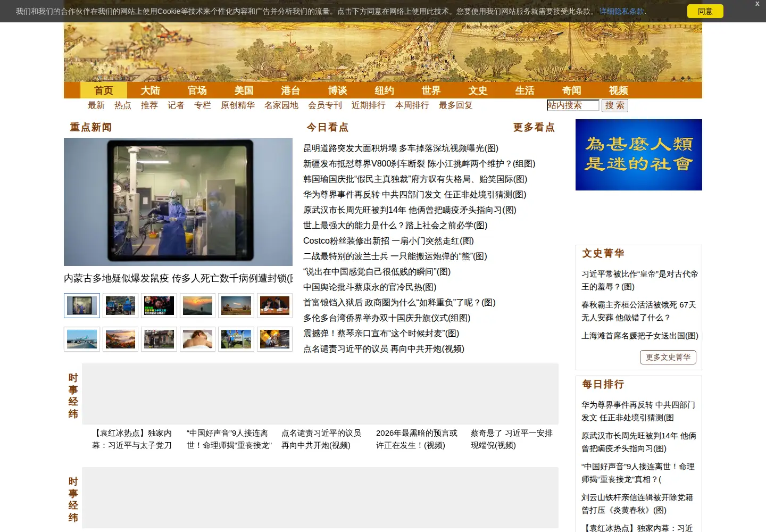Screen dimensions: 766x532
Task: Open the 大陆 navigation tab
Action: coord(151,90)
